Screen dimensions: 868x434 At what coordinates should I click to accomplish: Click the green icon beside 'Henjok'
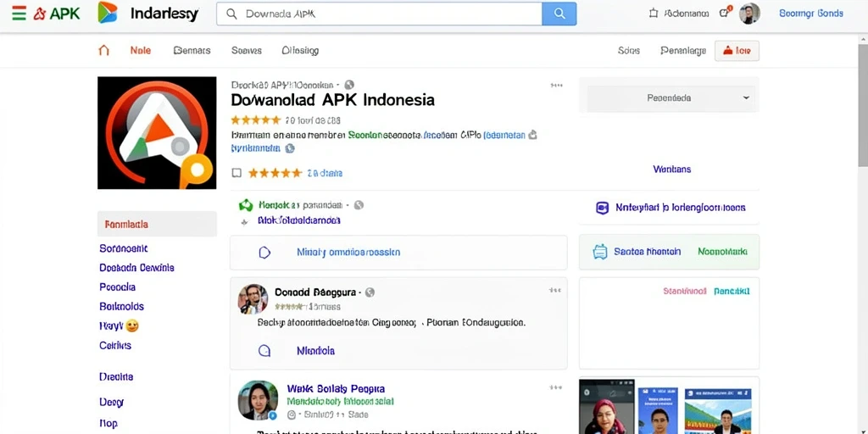[x=246, y=205]
